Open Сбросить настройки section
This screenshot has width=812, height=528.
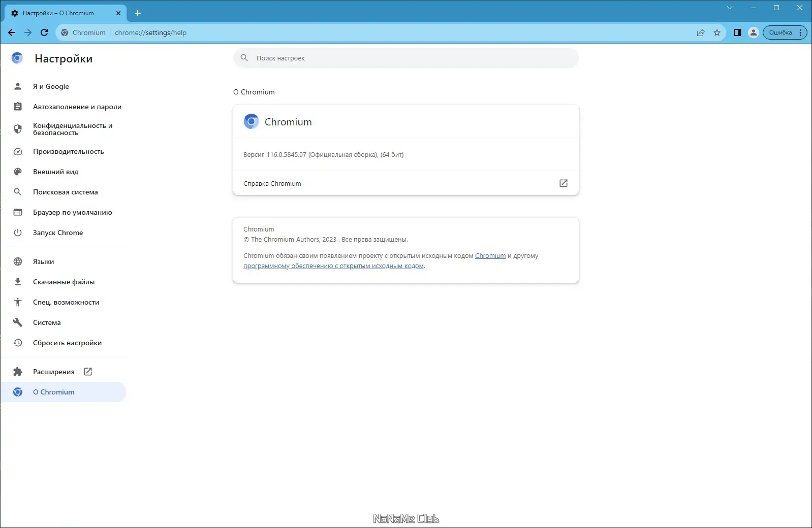(64, 343)
